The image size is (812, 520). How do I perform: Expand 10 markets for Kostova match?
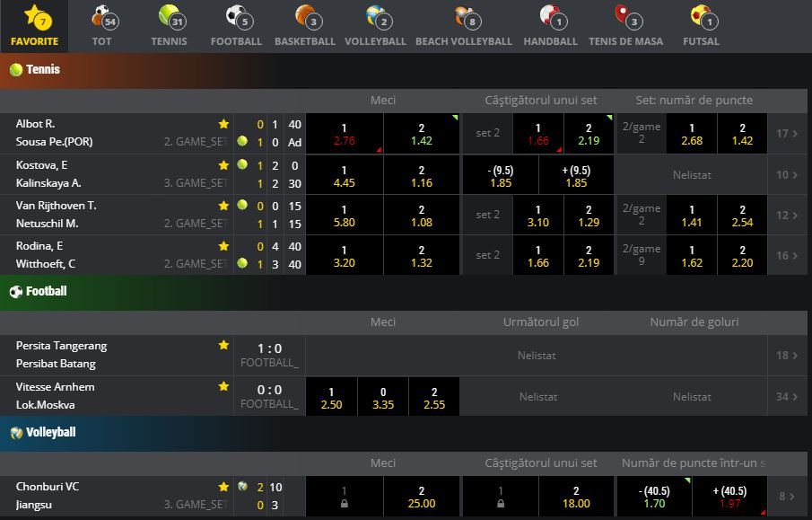[787, 174]
